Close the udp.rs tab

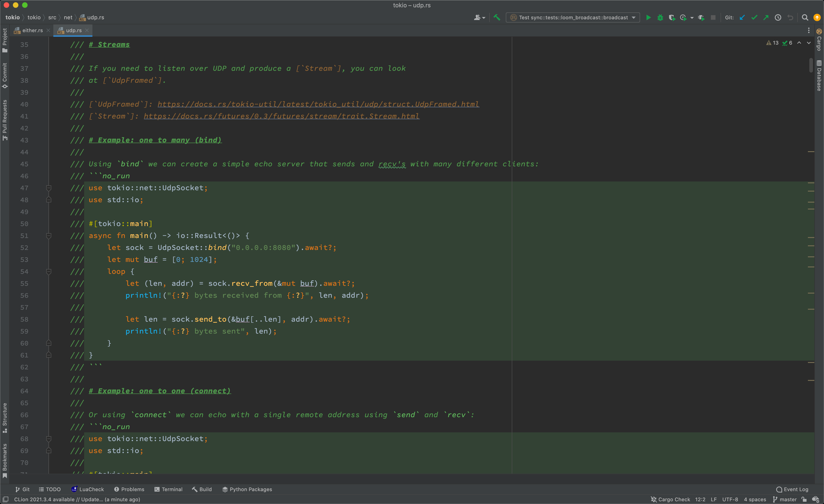(87, 30)
